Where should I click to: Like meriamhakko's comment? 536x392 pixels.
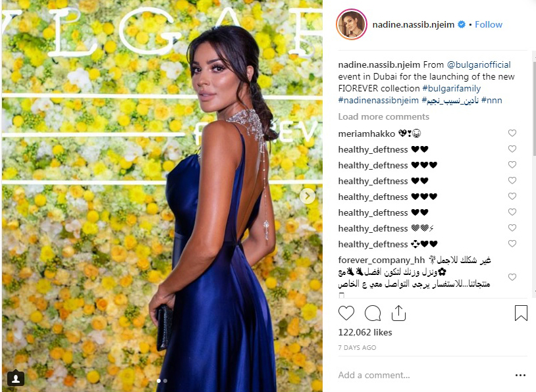(x=512, y=133)
